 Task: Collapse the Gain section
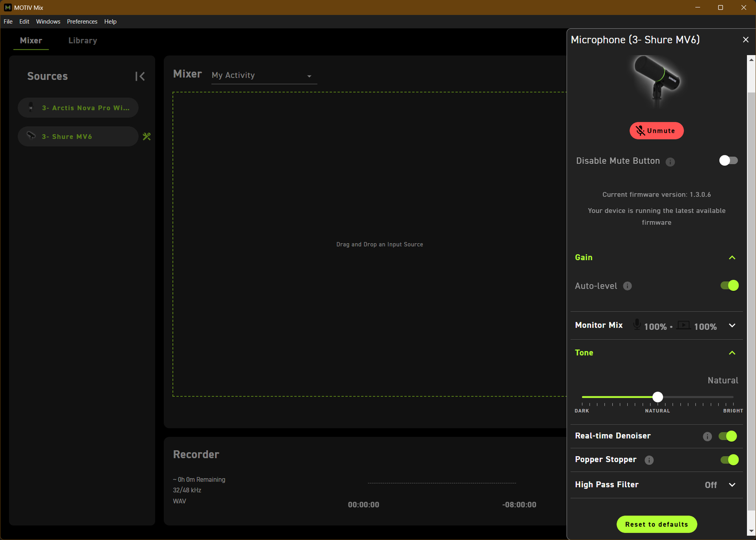click(732, 258)
